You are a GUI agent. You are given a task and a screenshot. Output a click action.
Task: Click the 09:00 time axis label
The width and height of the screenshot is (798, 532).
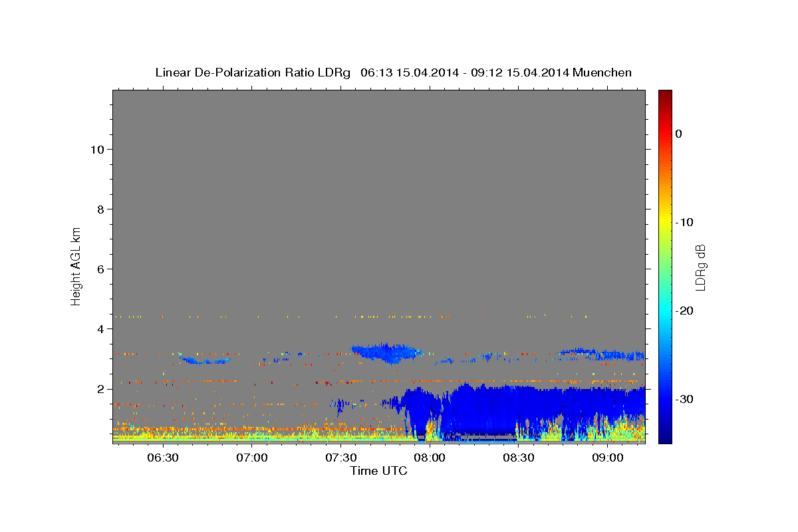(608, 458)
